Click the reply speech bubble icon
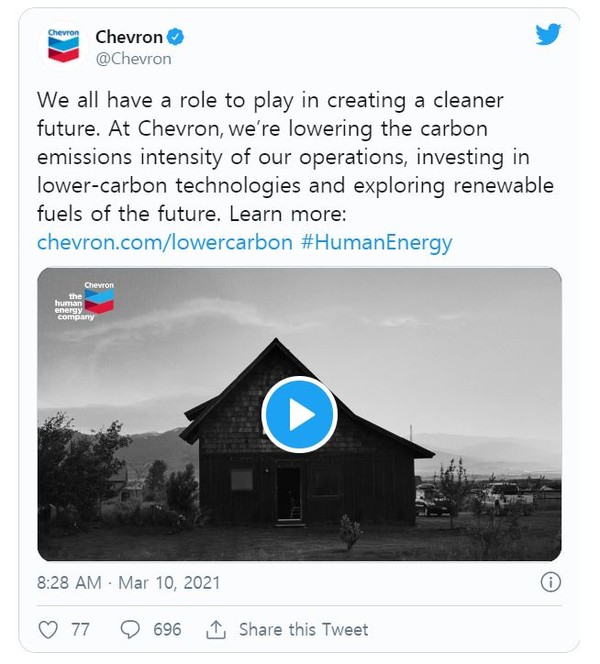600x664 pixels. coord(130,629)
